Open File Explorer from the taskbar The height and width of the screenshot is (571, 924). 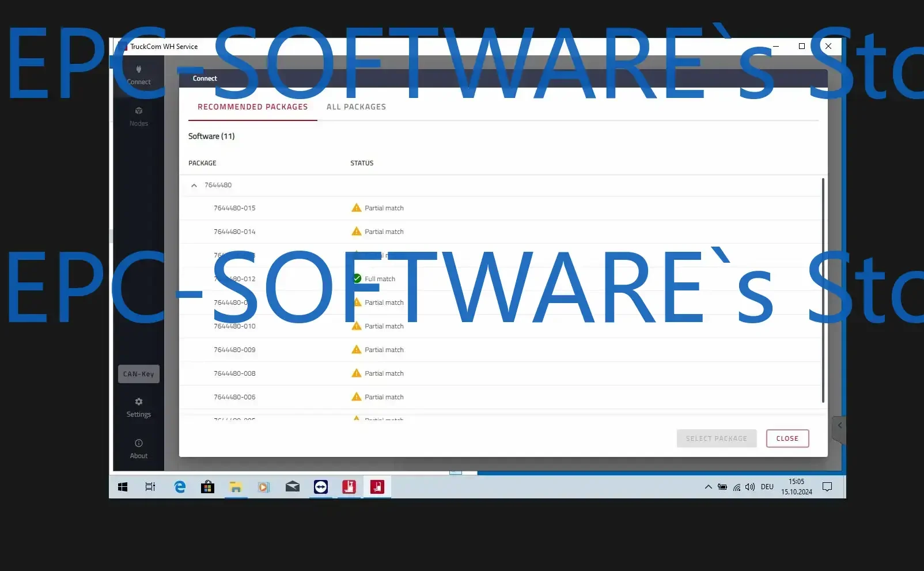(x=236, y=487)
